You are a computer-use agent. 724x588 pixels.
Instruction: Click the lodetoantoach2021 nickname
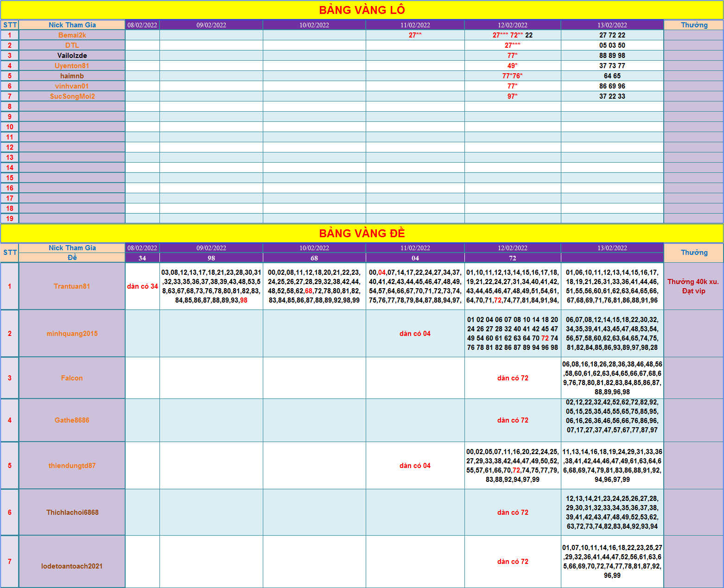tap(72, 566)
